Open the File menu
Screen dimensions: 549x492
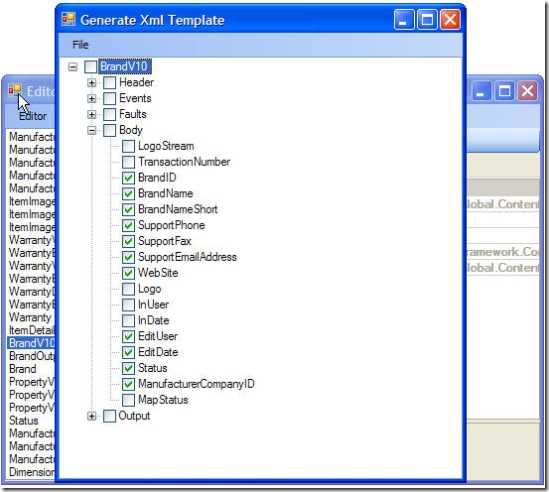tap(80, 45)
